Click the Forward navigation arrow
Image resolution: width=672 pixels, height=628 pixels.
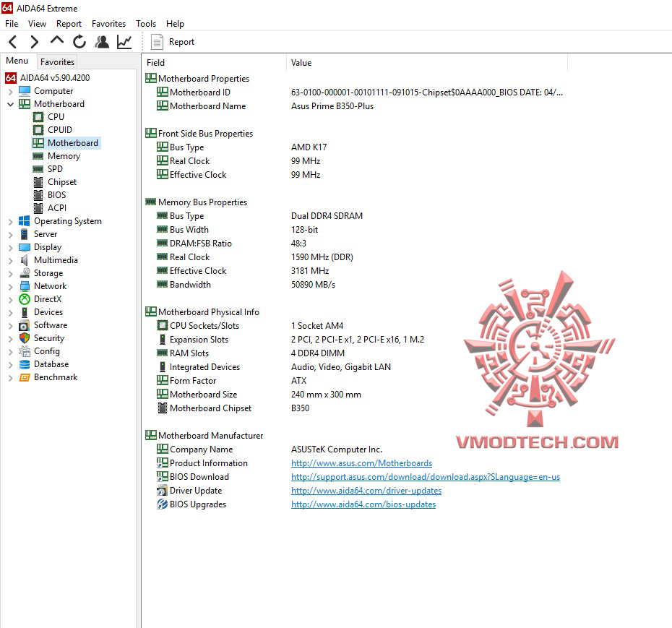(x=35, y=42)
